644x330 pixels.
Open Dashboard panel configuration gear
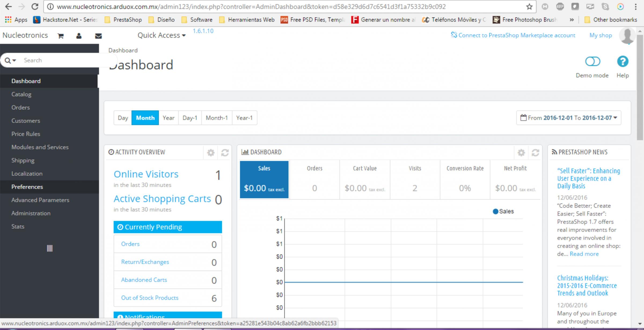tap(521, 153)
